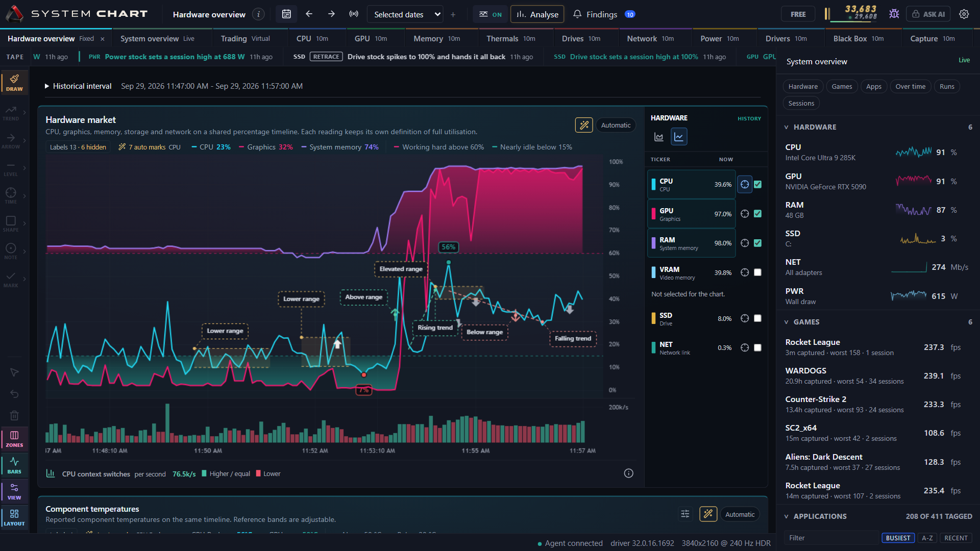Select the Level tool

[11, 169]
